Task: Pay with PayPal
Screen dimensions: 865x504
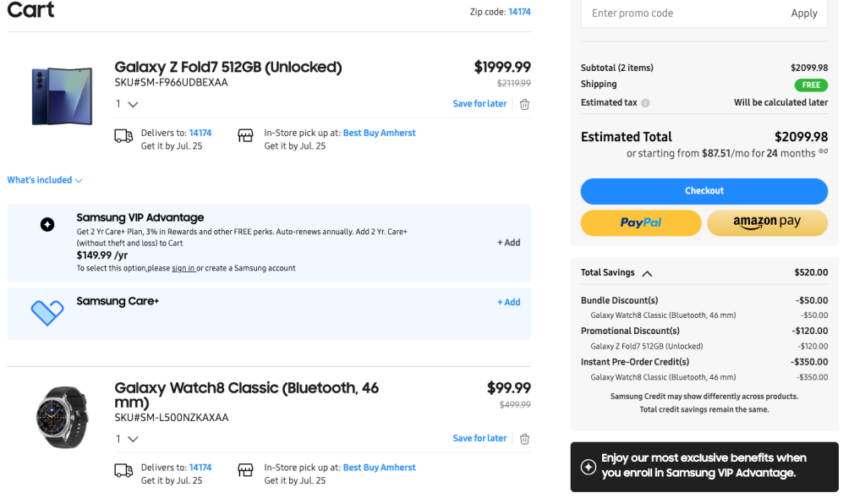Action: [x=640, y=222]
